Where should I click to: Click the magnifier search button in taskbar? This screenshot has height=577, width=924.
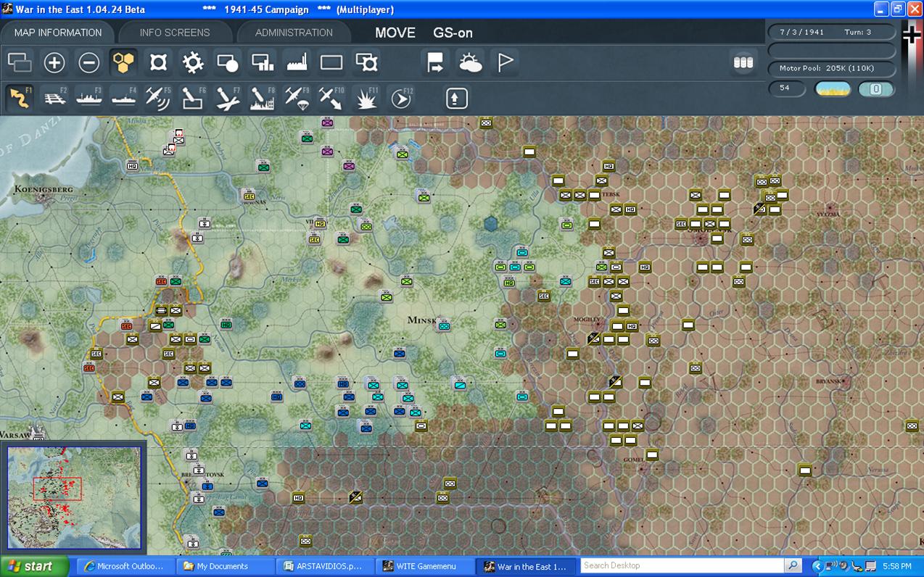click(793, 565)
